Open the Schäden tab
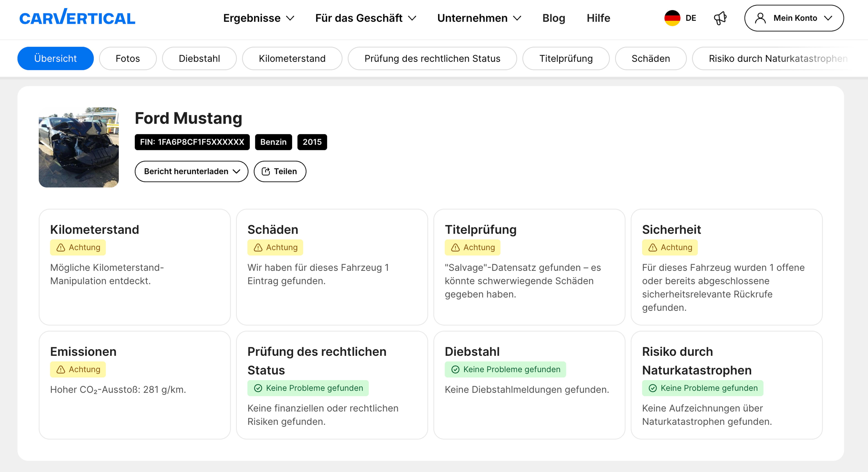 [x=651, y=58]
